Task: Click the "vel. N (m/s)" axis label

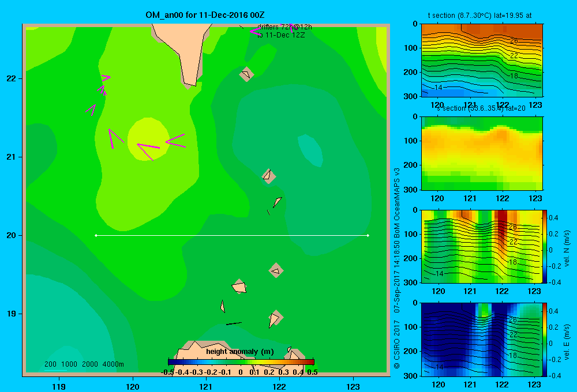Action: 567,248
